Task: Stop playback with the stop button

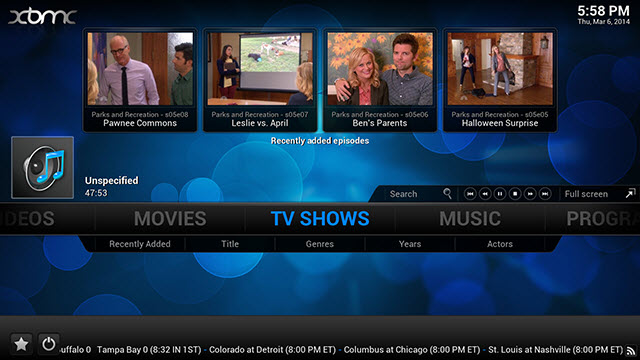Action: point(515,194)
